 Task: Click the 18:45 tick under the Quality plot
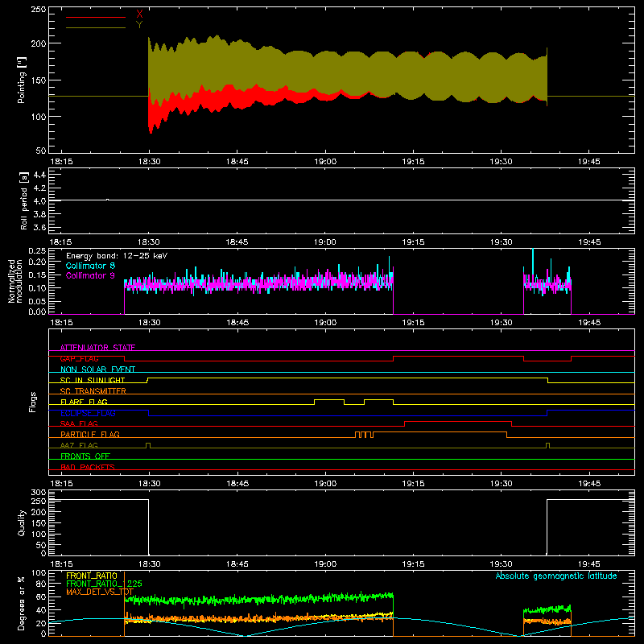point(237,564)
